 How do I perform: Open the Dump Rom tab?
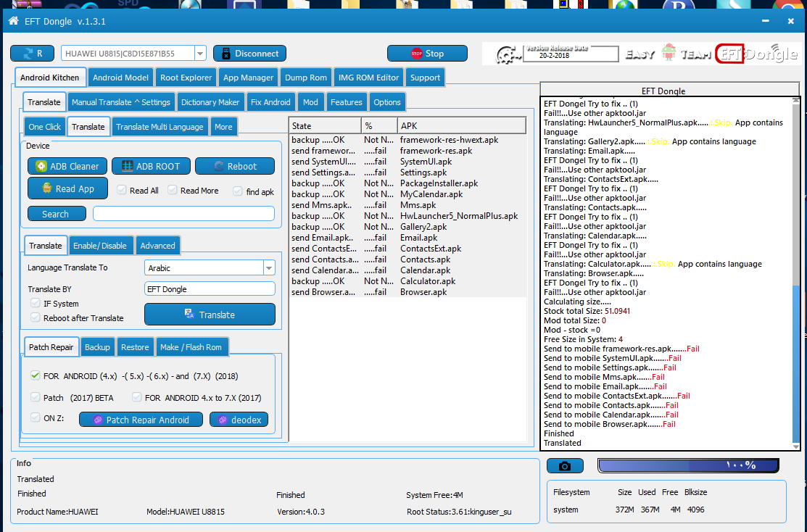pyautogui.click(x=306, y=78)
